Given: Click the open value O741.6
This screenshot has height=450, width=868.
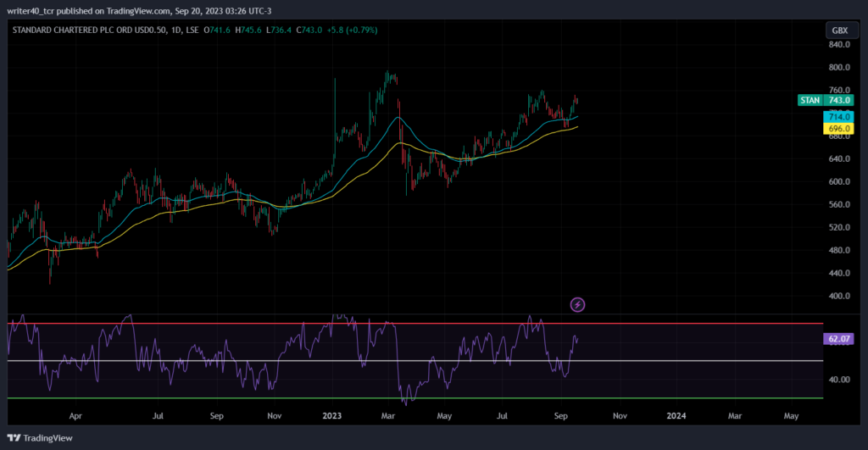Looking at the screenshot, I should tap(217, 30).
